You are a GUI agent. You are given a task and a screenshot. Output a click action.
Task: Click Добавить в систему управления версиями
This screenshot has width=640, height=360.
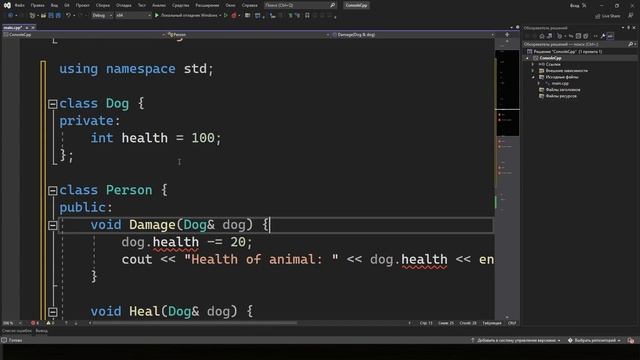[x=516, y=340]
